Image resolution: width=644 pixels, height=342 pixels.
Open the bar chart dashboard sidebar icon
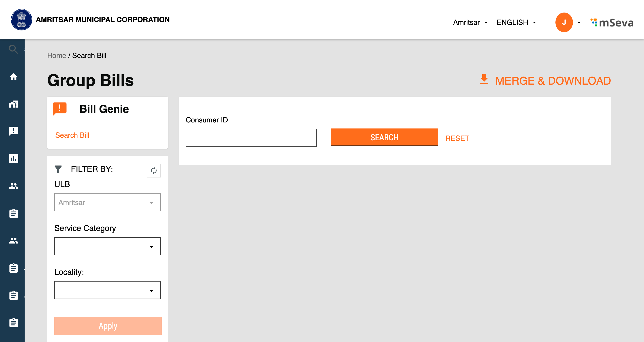(13, 159)
